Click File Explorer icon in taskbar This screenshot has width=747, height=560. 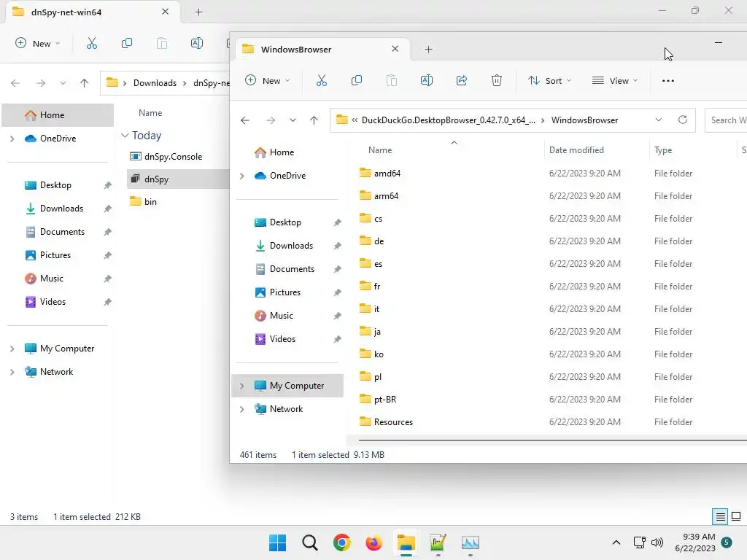coord(406,542)
